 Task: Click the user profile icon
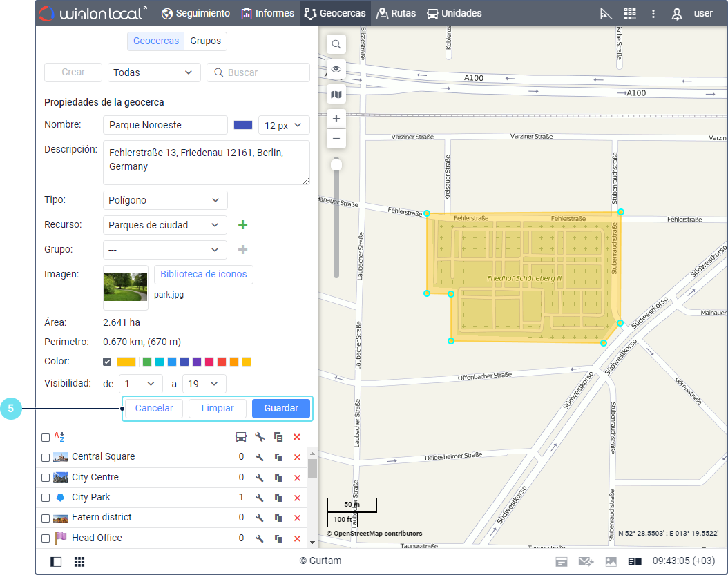pyautogui.click(x=677, y=14)
